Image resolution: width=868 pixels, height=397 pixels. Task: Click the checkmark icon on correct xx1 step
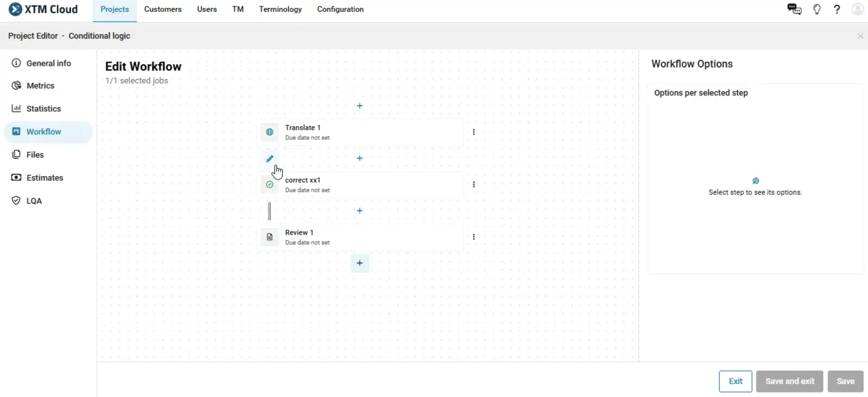(x=269, y=185)
